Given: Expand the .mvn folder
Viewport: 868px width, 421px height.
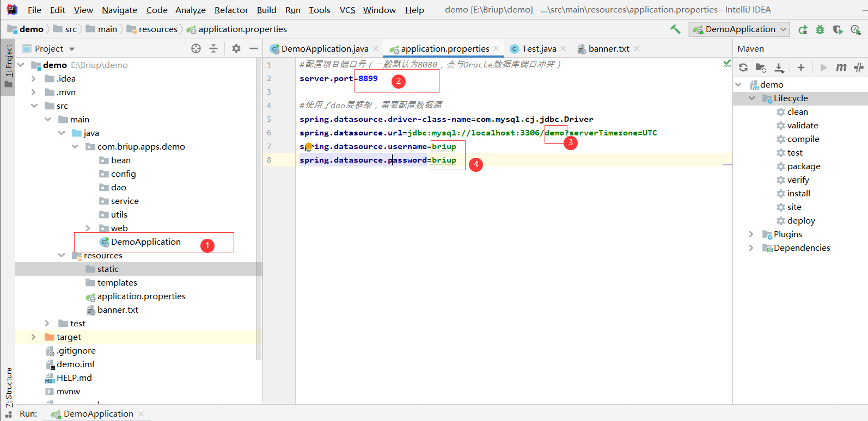Looking at the screenshot, I should tap(33, 92).
